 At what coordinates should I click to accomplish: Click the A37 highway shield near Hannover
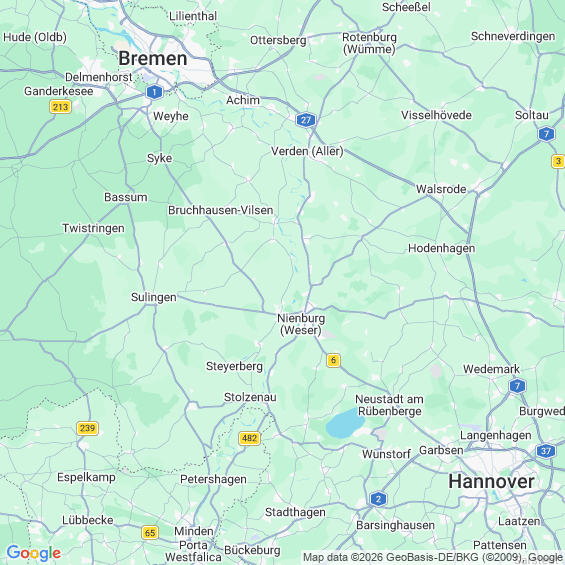click(546, 451)
